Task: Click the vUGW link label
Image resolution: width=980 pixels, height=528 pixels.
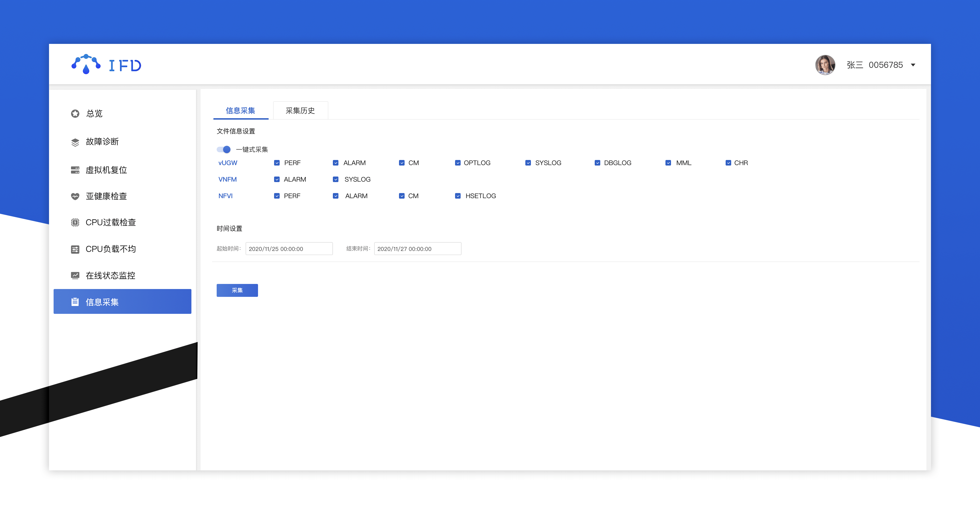Action: [x=227, y=163]
